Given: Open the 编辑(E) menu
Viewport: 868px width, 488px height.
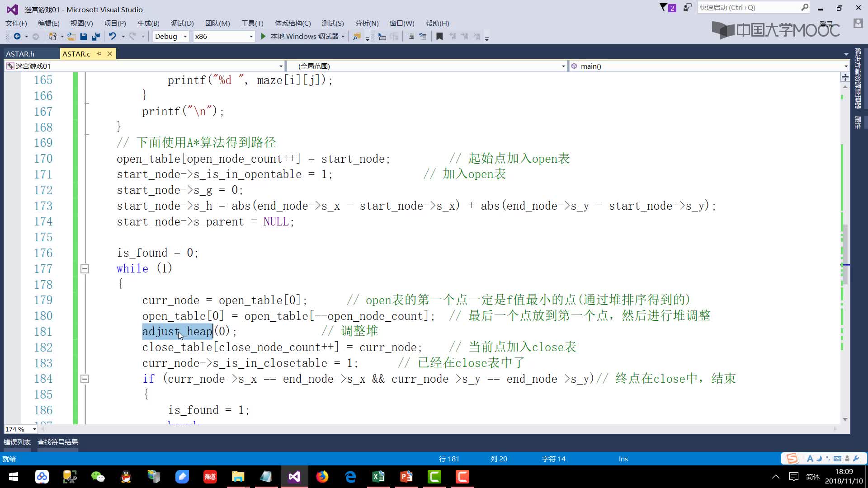Looking at the screenshot, I should point(48,23).
